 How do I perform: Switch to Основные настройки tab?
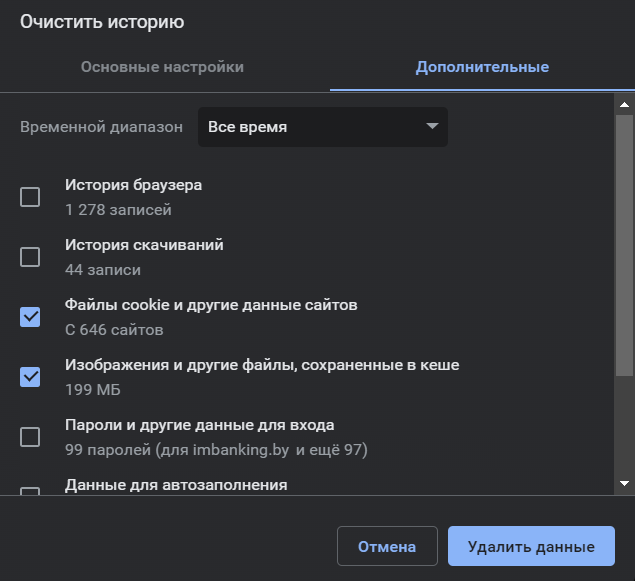pyautogui.click(x=162, y=67)
